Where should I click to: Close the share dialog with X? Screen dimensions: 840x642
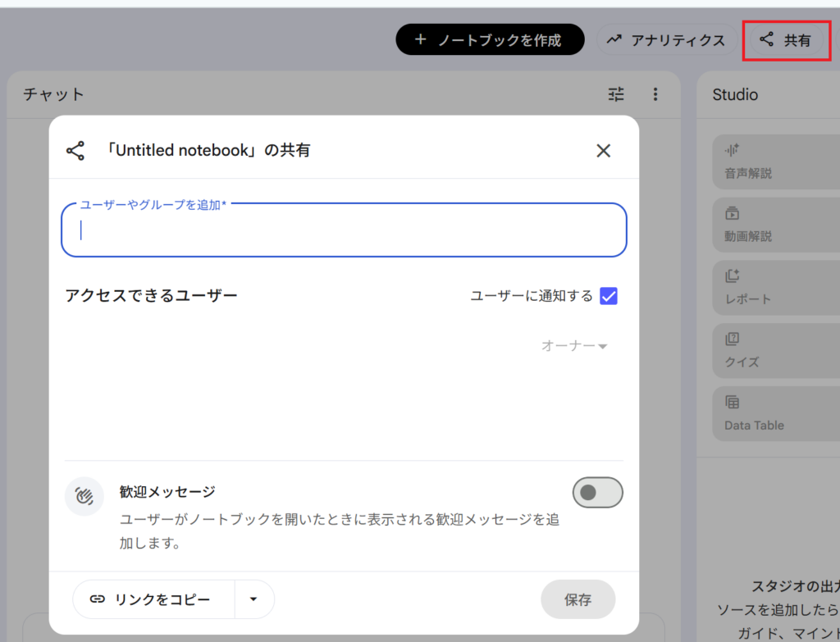click(604, 150)
